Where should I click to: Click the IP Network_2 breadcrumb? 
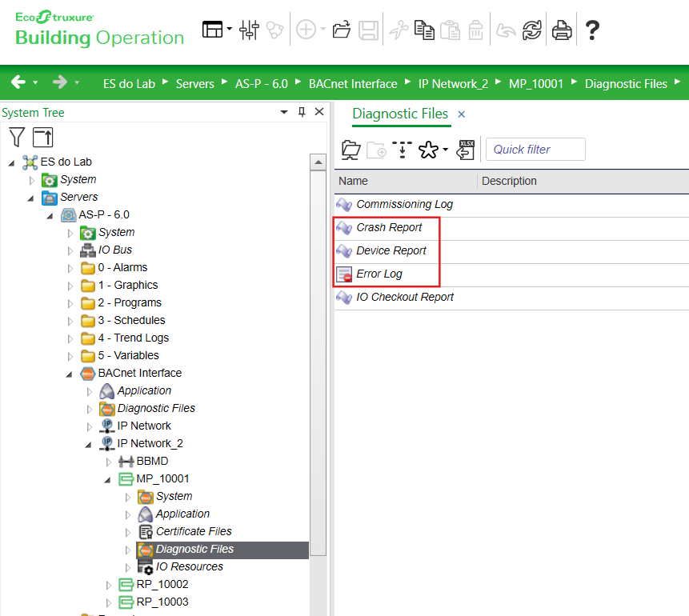[x=453, y=83]
